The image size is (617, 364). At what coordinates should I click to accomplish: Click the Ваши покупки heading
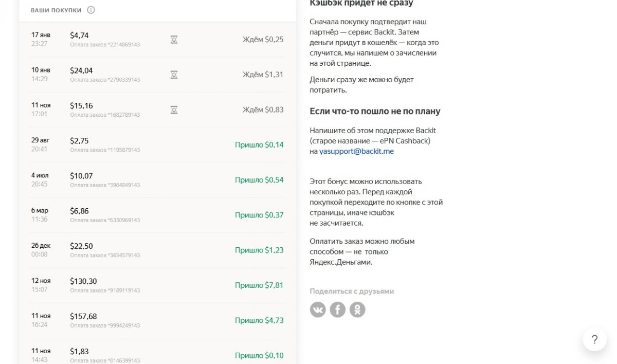[56, 10]
